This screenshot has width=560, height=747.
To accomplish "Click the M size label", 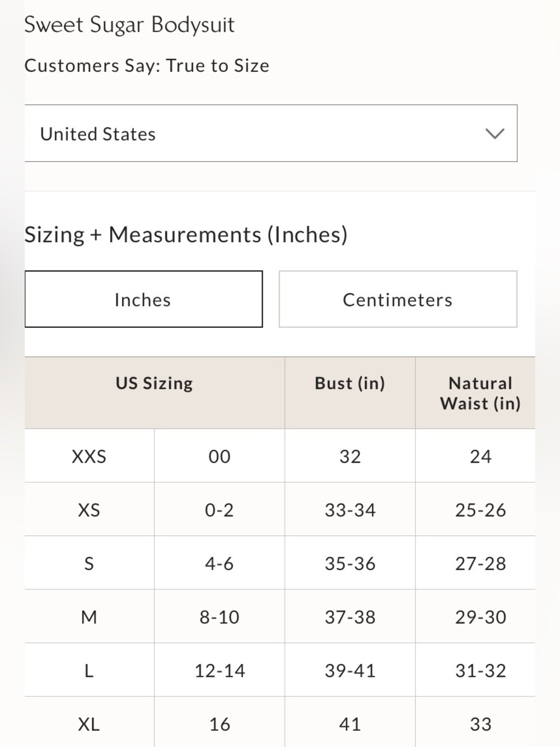I will (89, 617).
